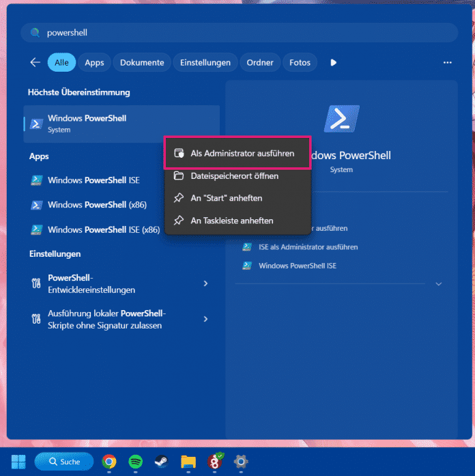The image size is (475, 476).
Task: Click the Suche taskbar search box
Action: (64, 462)
